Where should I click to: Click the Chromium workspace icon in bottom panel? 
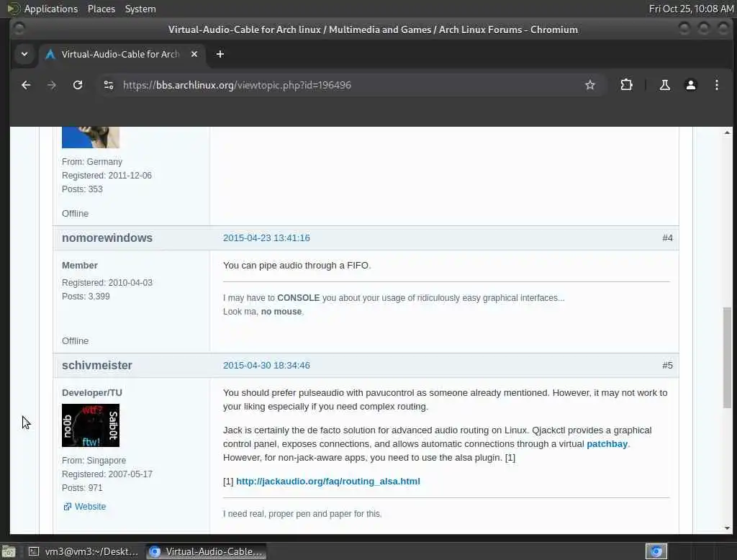656,551
